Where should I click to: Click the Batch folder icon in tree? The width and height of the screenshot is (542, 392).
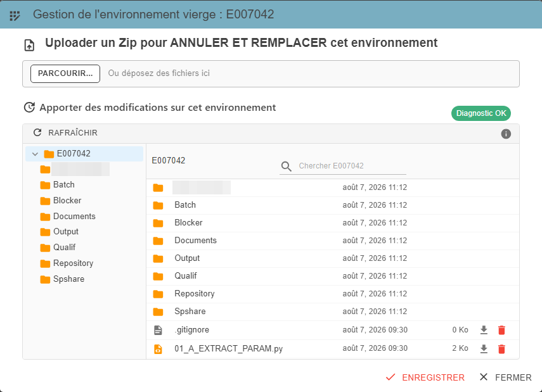45,185
